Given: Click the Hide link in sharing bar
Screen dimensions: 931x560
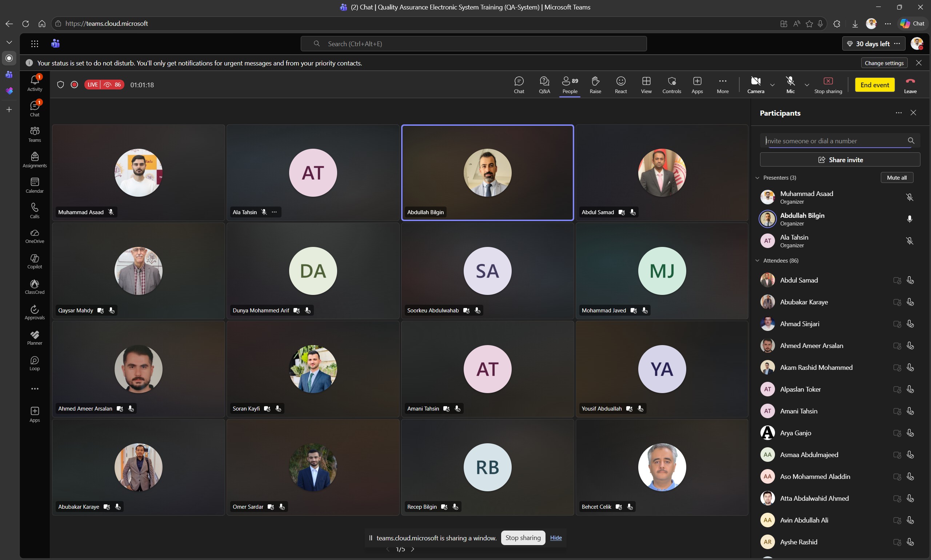Looking at the screenshot, I should 555,538.
